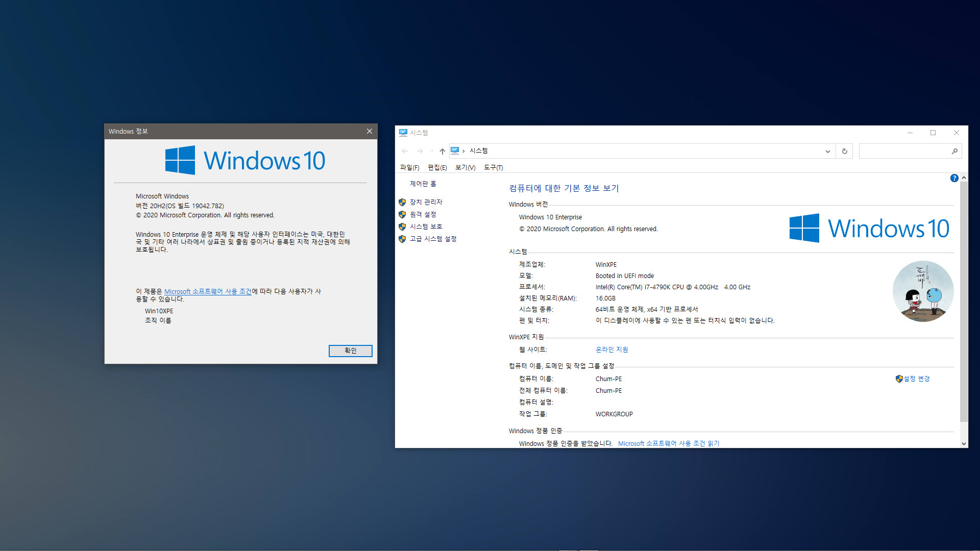Screen dimensions: 980x551
Task: Click the blue help question mark icon
Action: tap(954, 178)
